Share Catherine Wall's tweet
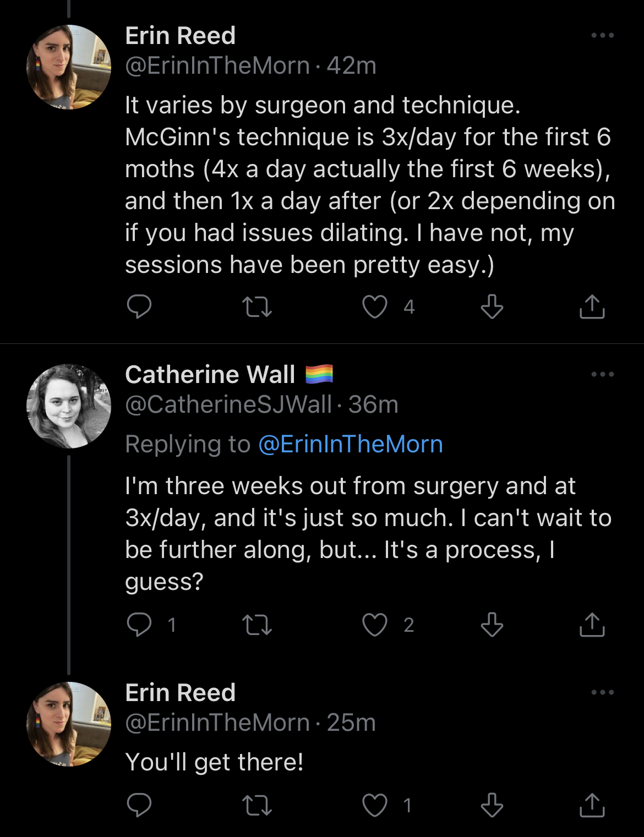Viewport: 644px width, 837px height. click(x=592, y=625)
